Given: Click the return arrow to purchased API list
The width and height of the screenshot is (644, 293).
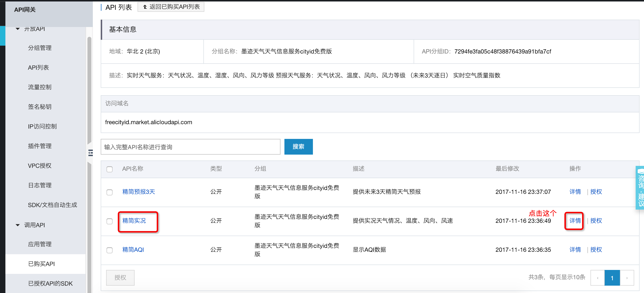Looking at the screenshot, I should click(x=145, y=7).
